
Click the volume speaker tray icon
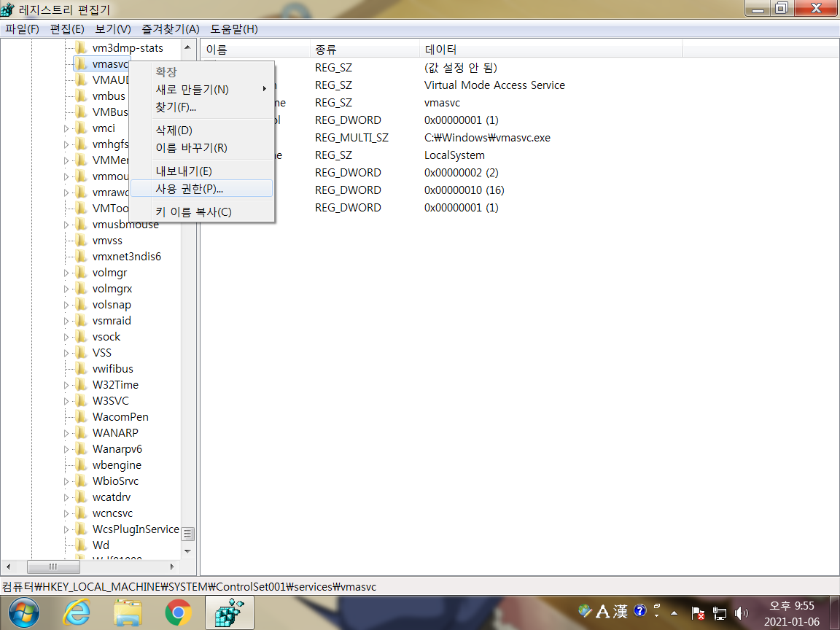coord(741,612)
